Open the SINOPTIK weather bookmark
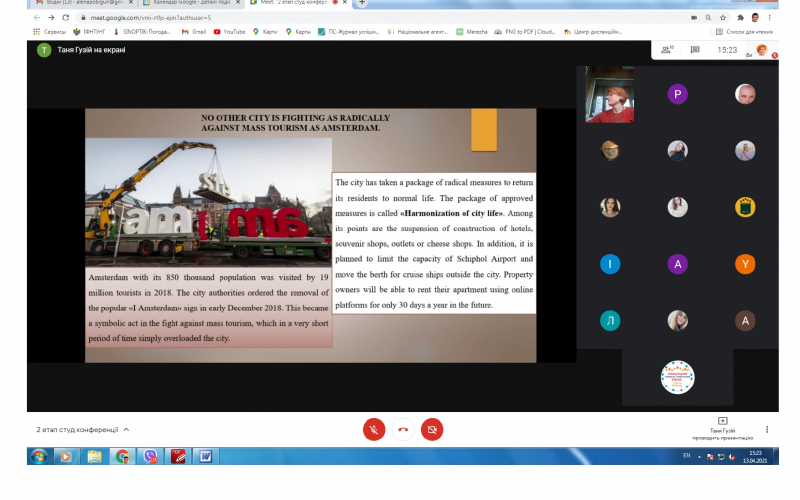The height and width of the screenshot is (500, 800). click(x=142, y=32)
